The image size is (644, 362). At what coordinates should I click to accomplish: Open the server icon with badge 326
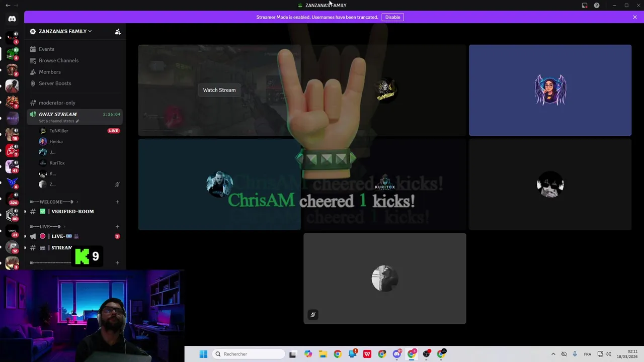click(x=12, y=198)
